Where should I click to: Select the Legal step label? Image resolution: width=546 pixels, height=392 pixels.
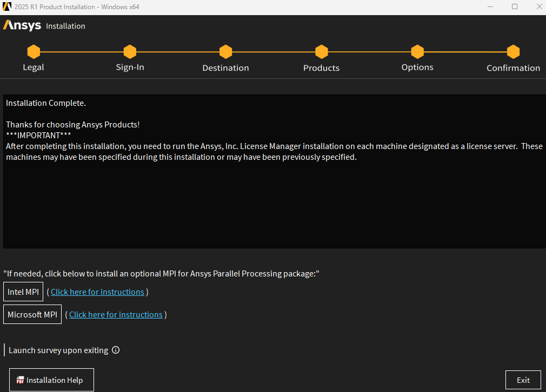(34, 67)
